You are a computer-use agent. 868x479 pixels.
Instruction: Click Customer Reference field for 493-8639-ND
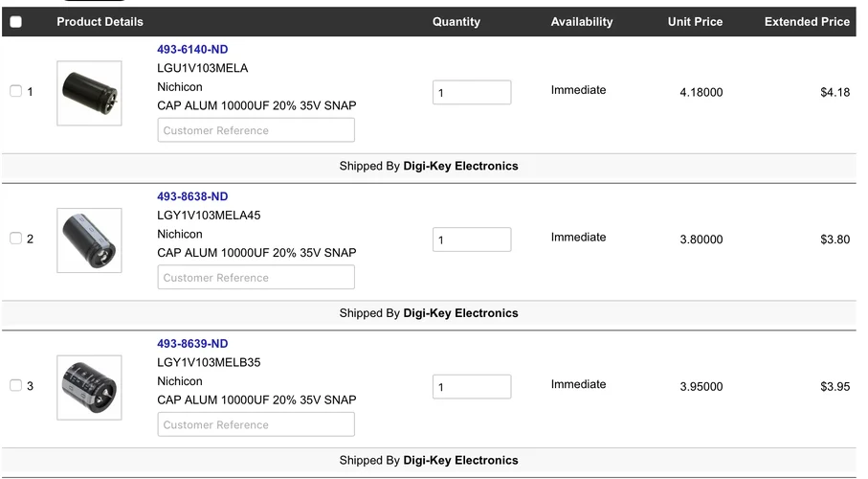tap(256, 424)
